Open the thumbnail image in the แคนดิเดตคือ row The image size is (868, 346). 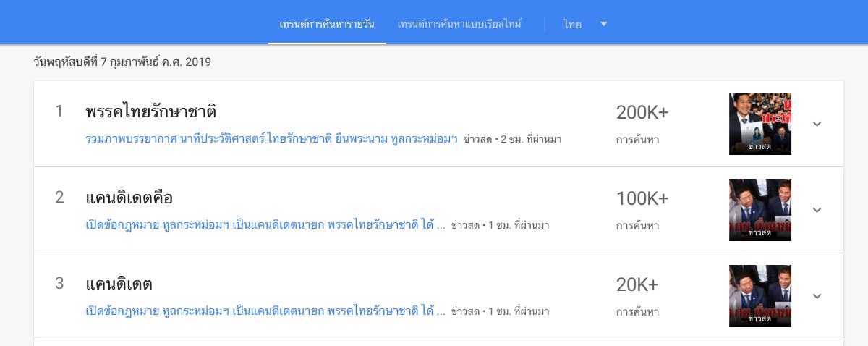[x=759, y=210]
